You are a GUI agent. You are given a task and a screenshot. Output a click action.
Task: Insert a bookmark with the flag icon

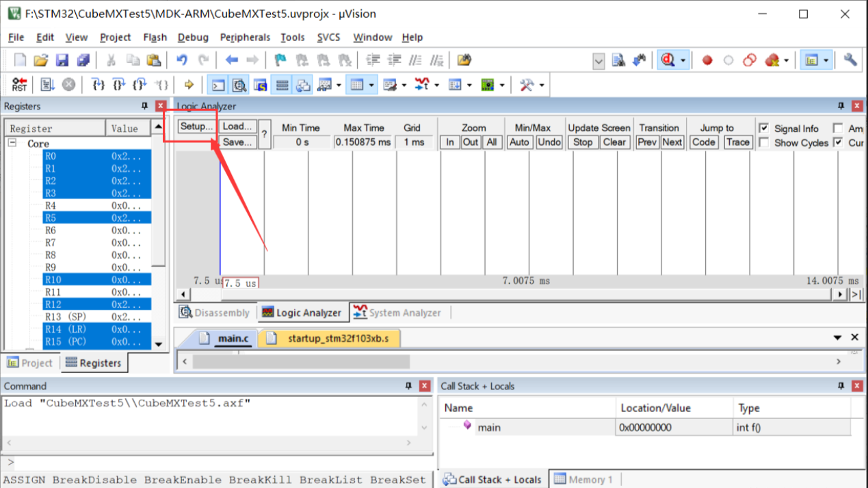coord(280,60)
